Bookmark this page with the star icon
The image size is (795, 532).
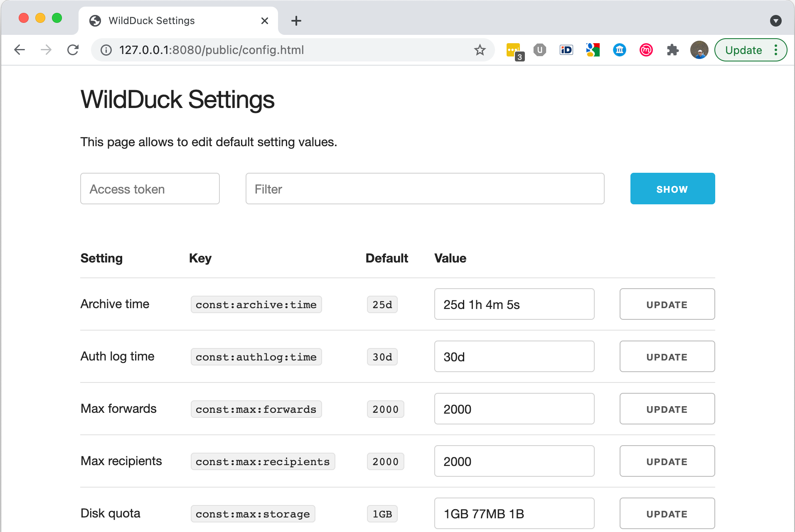tap(480, 50)
